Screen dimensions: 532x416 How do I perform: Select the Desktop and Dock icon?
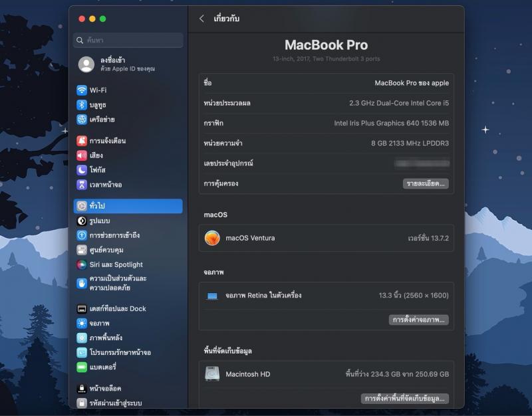point(81,308)
